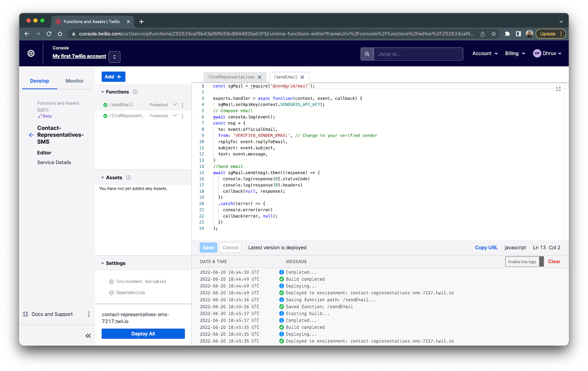Click line 9 VERIFIED_SENDER_EMAIL in the code
The image size is (588, 371).
[262, 136]
